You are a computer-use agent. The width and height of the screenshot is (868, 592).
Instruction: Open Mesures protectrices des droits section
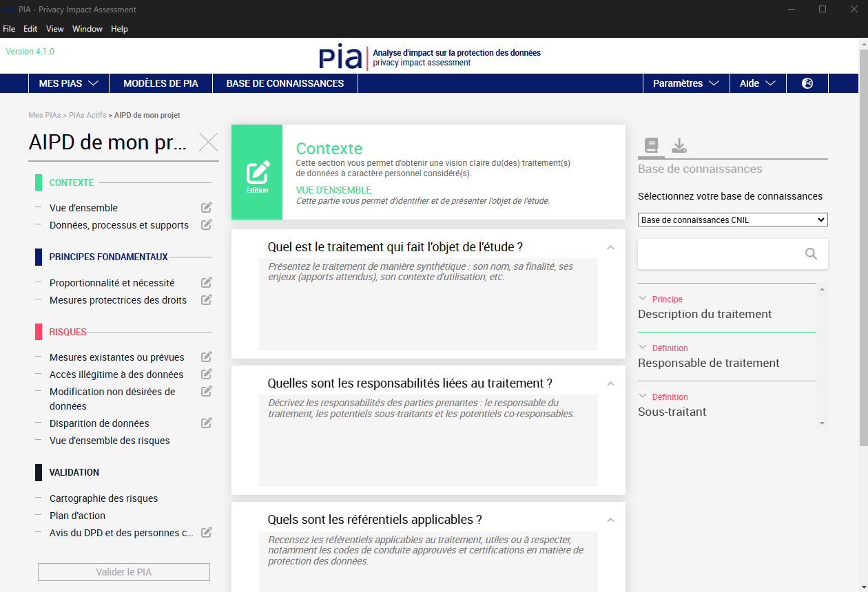tap(118, 300)
